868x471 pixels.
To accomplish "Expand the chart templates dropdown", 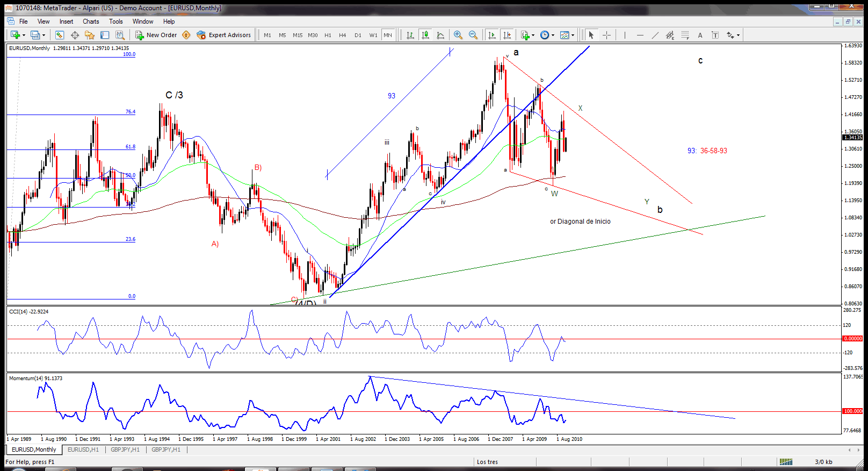I will click(573, 35).
